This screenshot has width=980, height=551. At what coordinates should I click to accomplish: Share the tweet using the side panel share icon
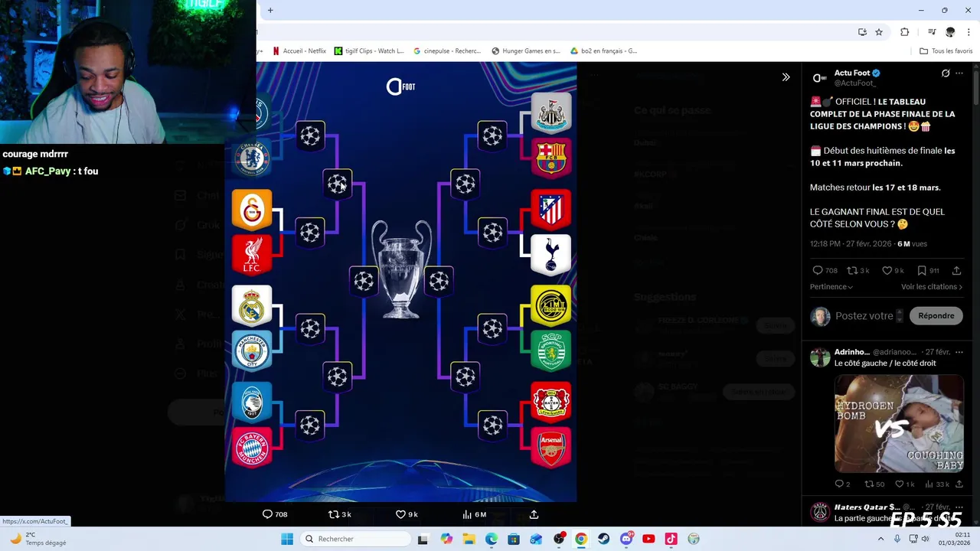pyautogui.click(x=956, y=270)
